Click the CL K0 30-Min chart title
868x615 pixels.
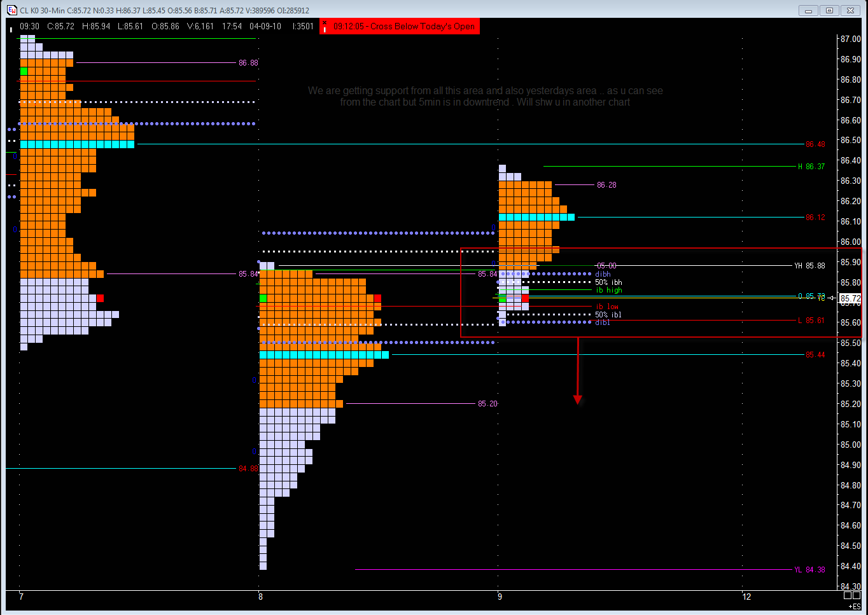coord(43,10)
